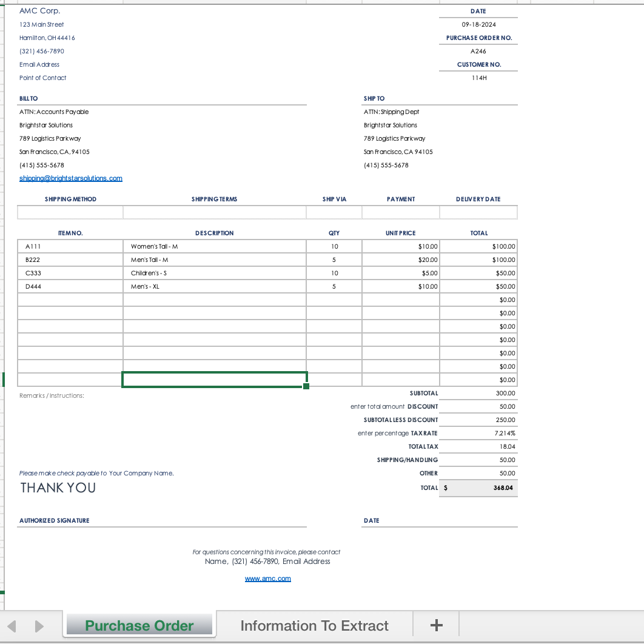Click the SUBTOTAL value 300.00
The image size is (644, 644).
(x=478, y=393)
